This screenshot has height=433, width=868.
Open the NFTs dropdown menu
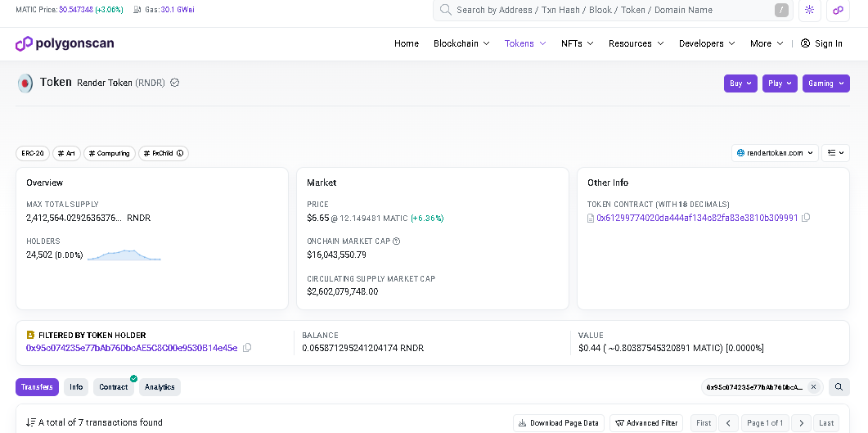click(578, 43)
